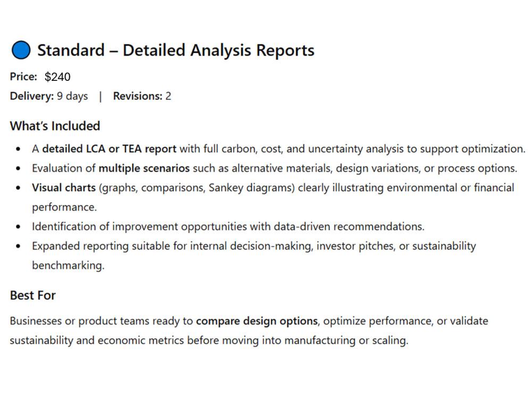Click the 'Revisions:' label
Screen dimensions: 532x399
[138, 96]
